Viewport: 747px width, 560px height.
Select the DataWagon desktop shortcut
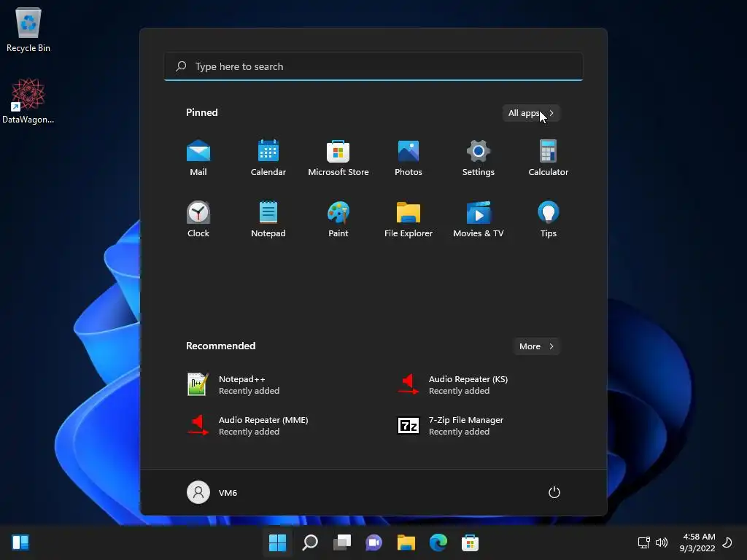[28, 101]
